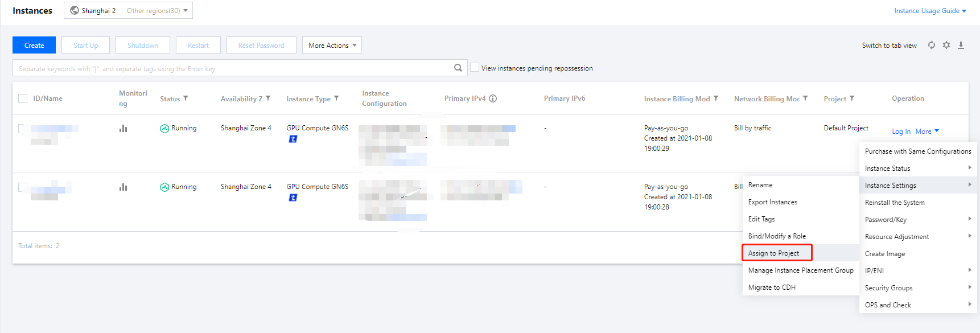Click the download export icon
980x333 pixels.
pyautogui.click(x=961, y=45)
